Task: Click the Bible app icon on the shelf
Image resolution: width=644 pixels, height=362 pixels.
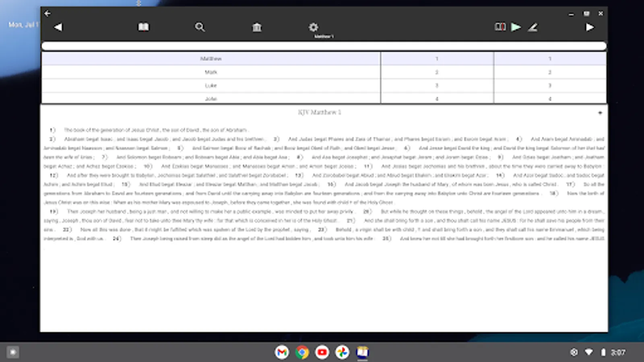Action: click(x=362, y=352)
